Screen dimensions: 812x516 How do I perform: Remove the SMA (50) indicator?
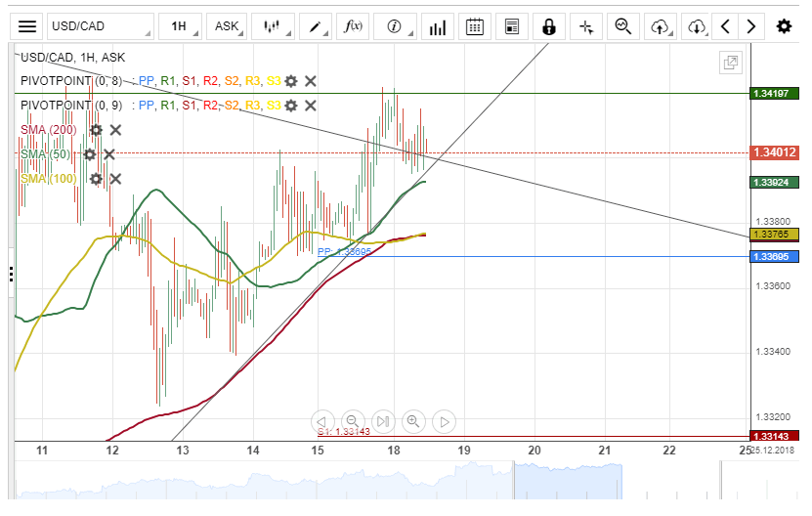109,153
